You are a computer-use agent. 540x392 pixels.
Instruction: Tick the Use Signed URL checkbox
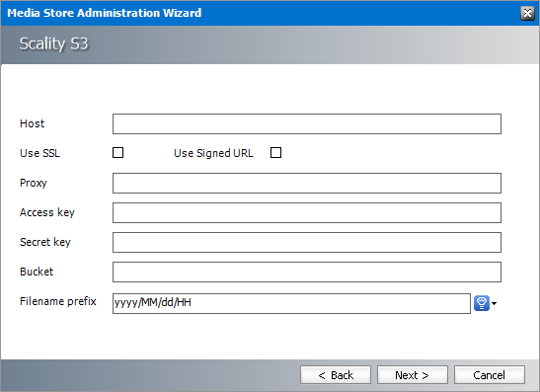pyautogui.click(x=275, y=153)
